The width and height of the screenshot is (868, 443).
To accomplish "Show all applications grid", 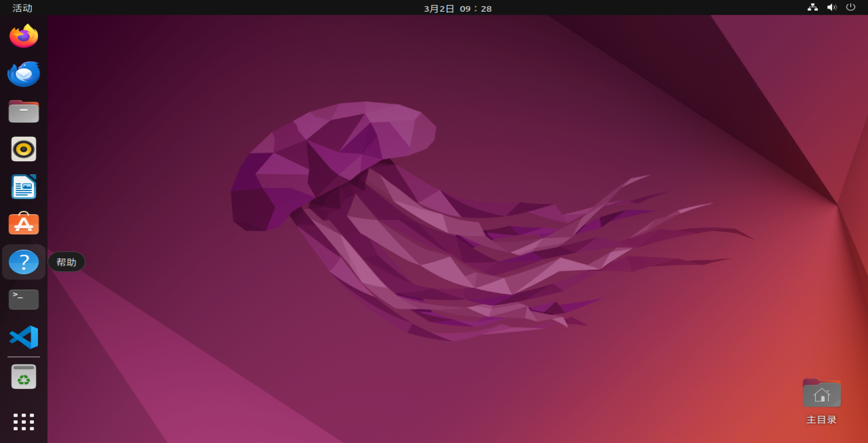I will 24,422.
